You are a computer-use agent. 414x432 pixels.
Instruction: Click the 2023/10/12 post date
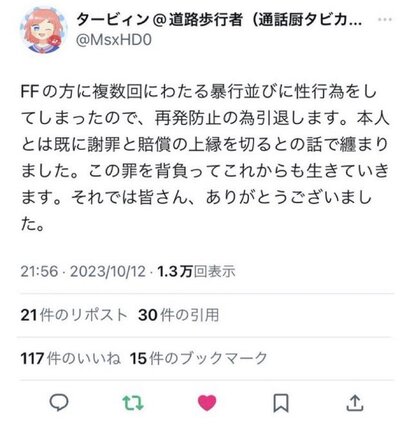[x=108, y=271]
